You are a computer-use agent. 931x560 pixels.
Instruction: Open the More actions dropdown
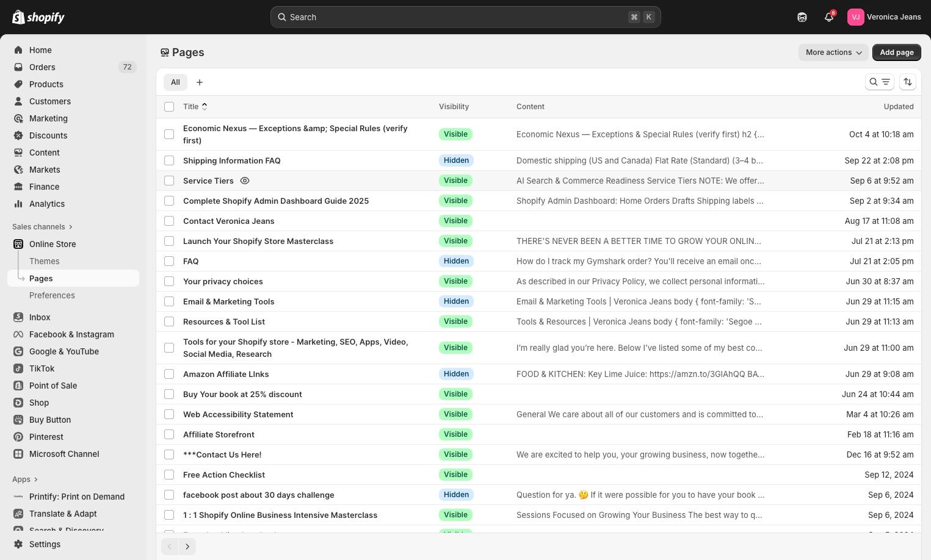click(833, 52)
